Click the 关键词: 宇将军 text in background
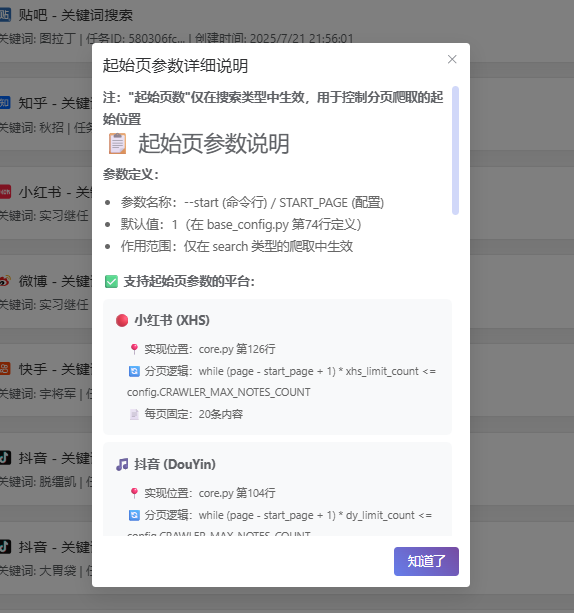The width and height of the screenshot is (574, 613). [38, 394]
